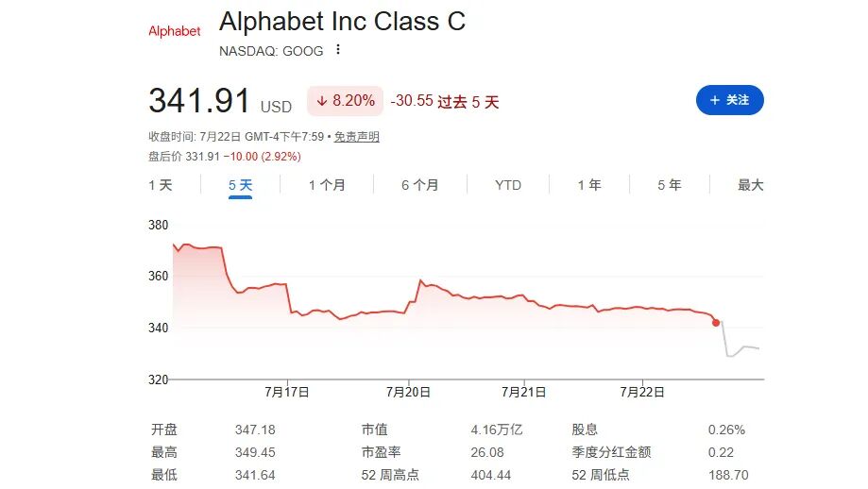This screenshot has height=489, width=868.
Task: Click the 市值 4.16万亿 value
Action: tap(497, 430)
